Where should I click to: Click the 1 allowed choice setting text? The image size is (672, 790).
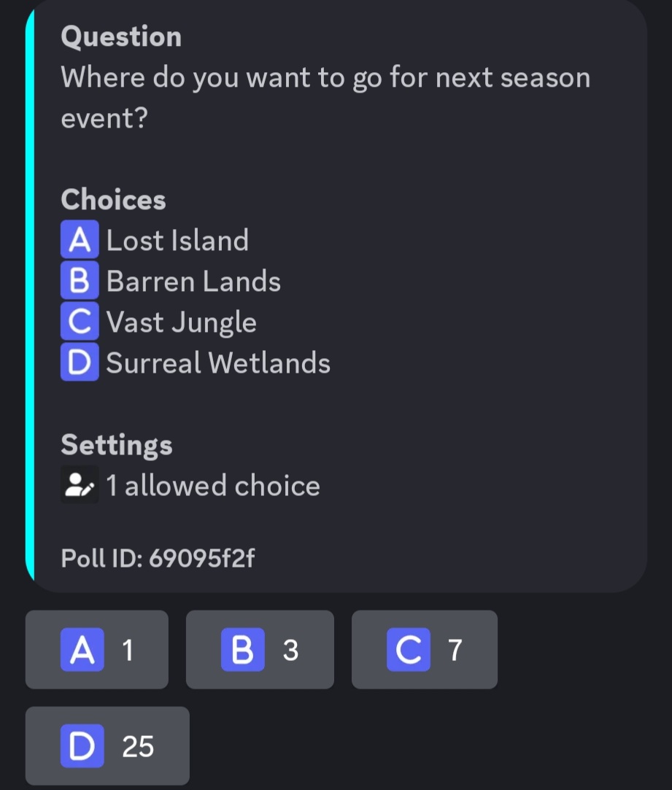click(213, 486)
